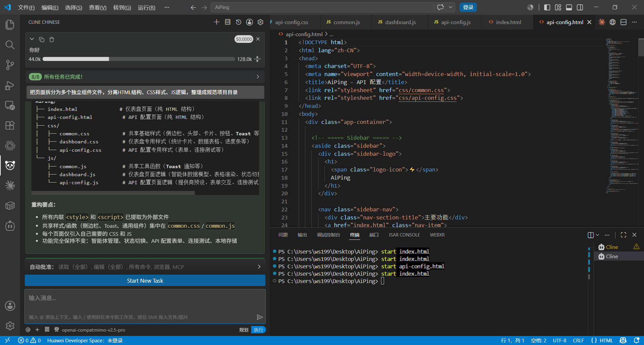644x345 pixels.
Task: Open the Explorer view in activity bar
Action: 10,24
